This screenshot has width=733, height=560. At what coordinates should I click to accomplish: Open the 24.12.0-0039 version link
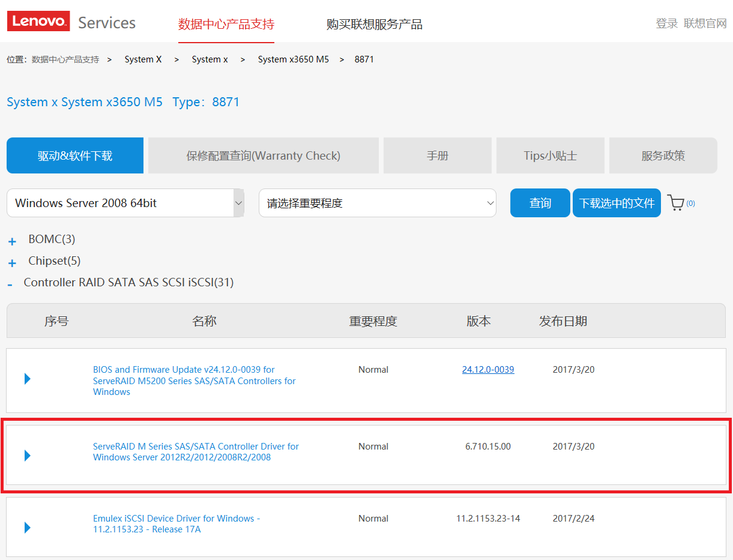(x=487, y=370)
